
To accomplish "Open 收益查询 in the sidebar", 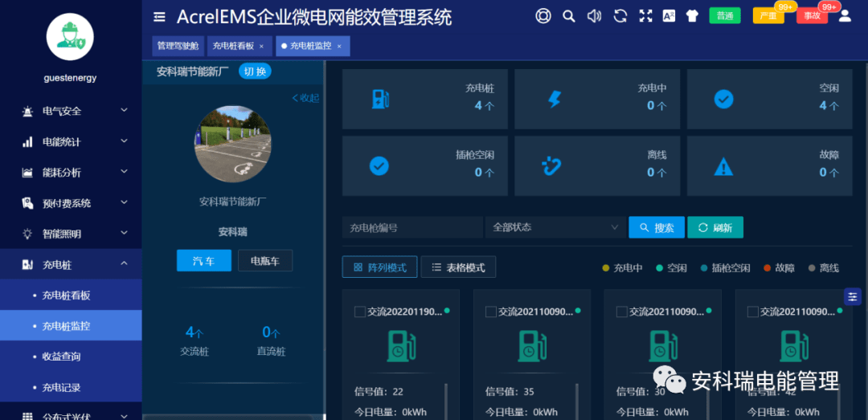I will tap(71, 357).
